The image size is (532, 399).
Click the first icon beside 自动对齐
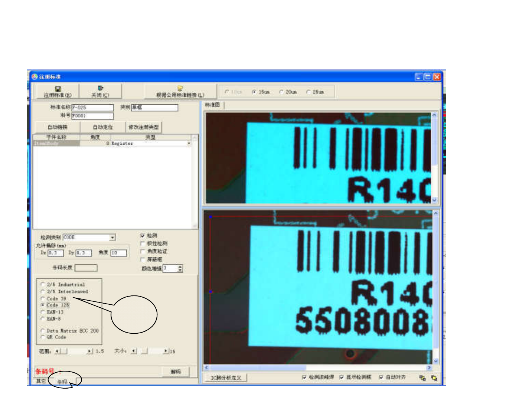pos(422,378)
